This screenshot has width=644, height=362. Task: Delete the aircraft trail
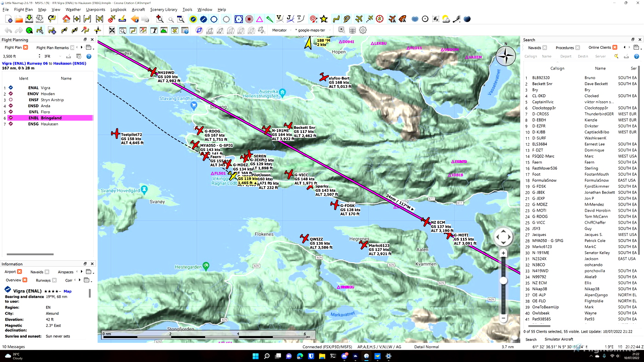click(112, 19)
